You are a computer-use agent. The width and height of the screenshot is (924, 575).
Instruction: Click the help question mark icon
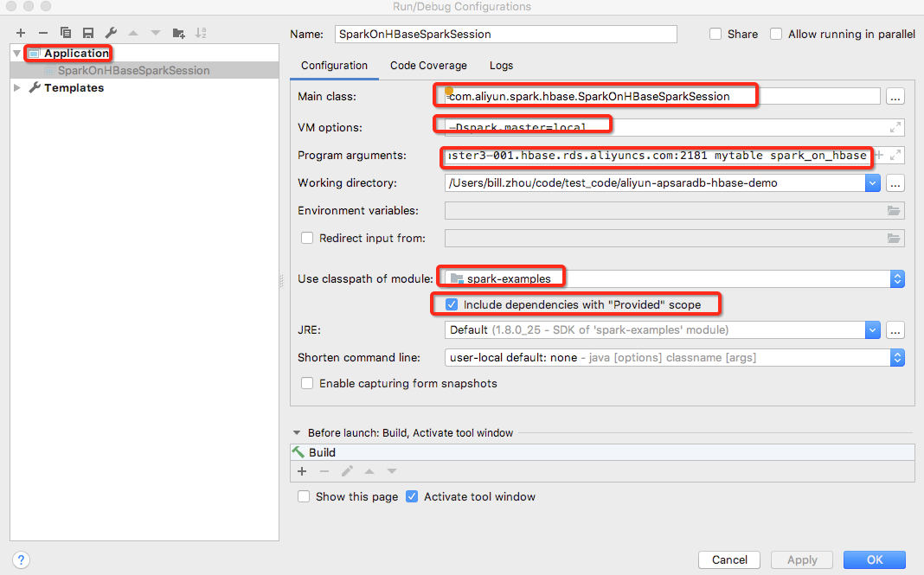pyautogui.click(x=22, y=559)
